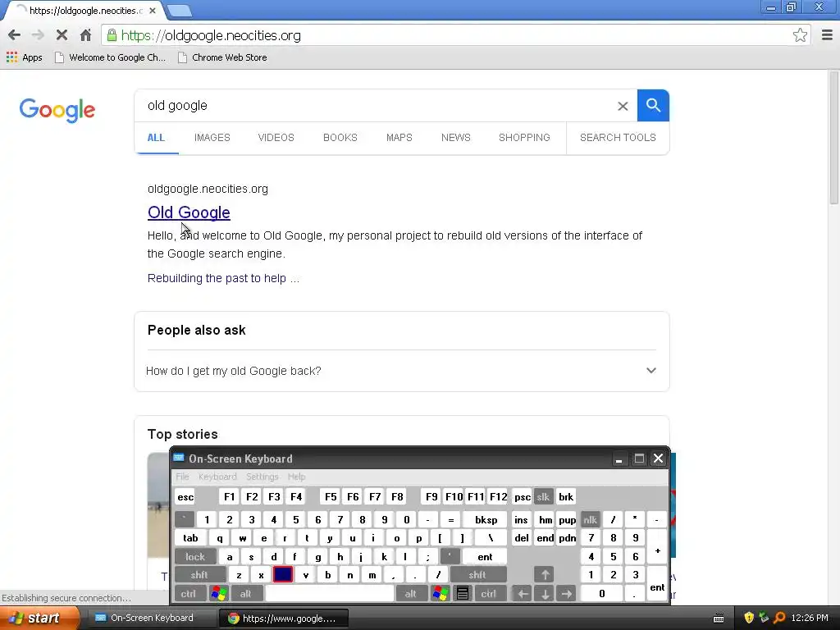The image size is (840, 630).
Task: Tap the context menu key on keyboard
Action: click(x=463, y=593)
